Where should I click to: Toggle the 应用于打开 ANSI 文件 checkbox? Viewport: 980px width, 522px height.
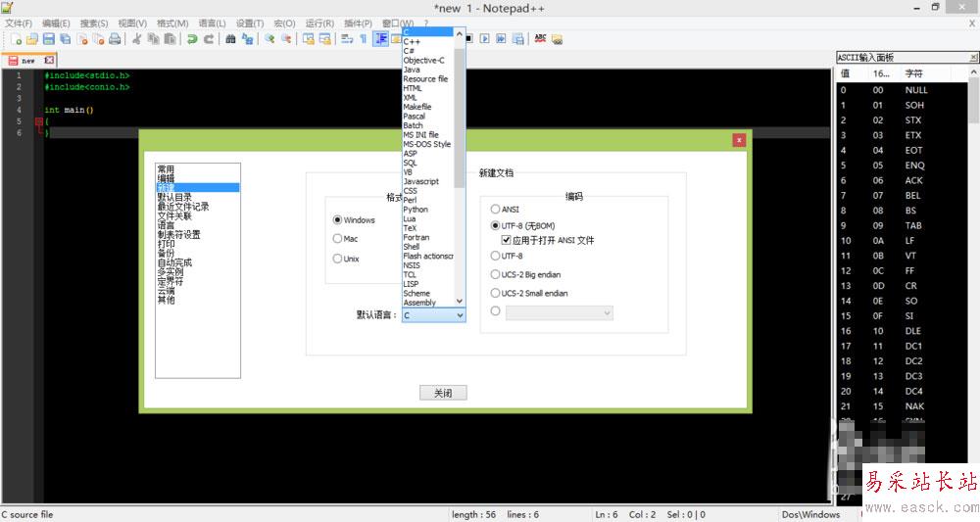[507, 240]
